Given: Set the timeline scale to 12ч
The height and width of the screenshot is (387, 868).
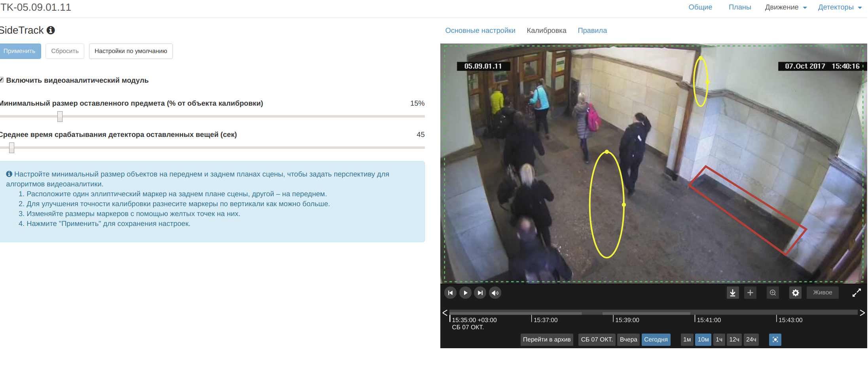Looking at the screenshot, I should [x=734, y=340].
